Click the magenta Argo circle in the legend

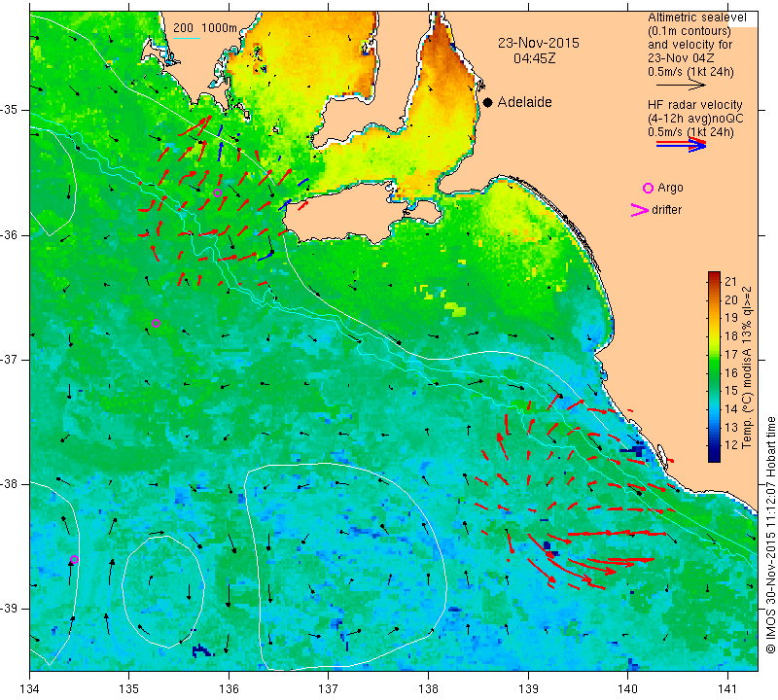(x=648, y=188)
